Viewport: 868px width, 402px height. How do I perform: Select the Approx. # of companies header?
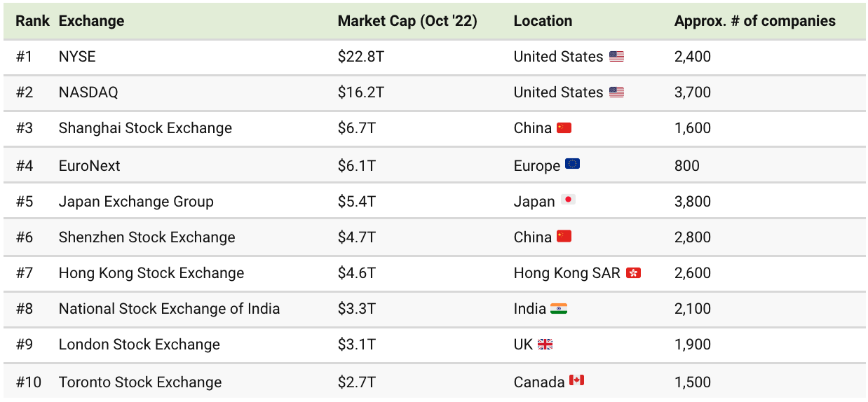[755, 21]
